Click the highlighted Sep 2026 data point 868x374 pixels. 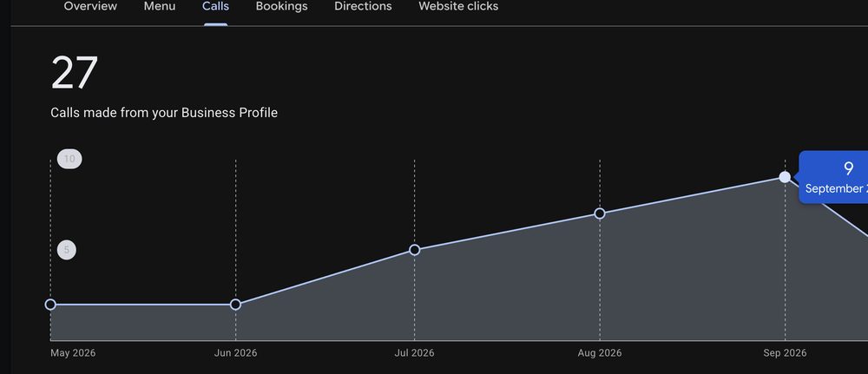(785, 177)
